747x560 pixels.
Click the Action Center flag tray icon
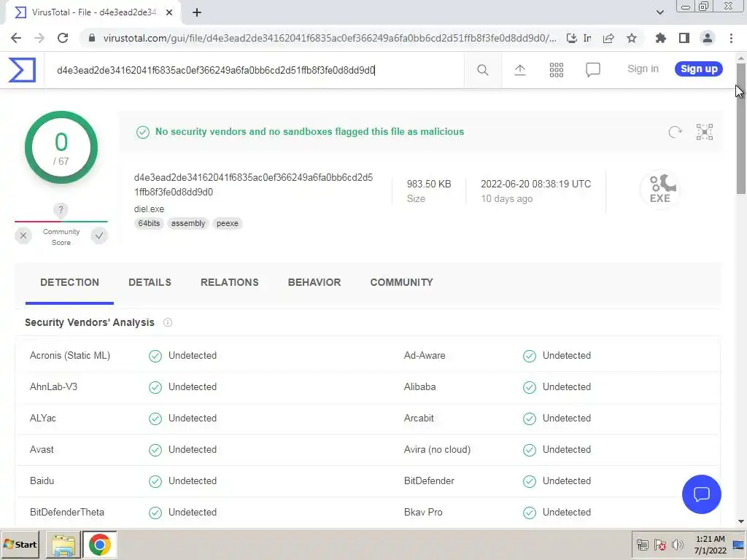click(x=659, y=545)
